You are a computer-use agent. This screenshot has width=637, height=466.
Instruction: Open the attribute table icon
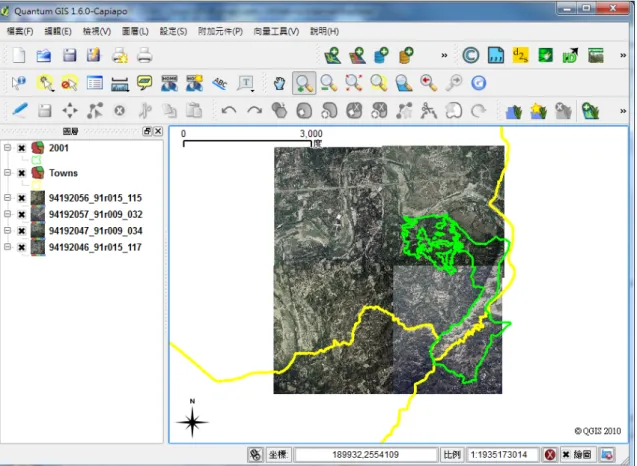coord(95,83)
